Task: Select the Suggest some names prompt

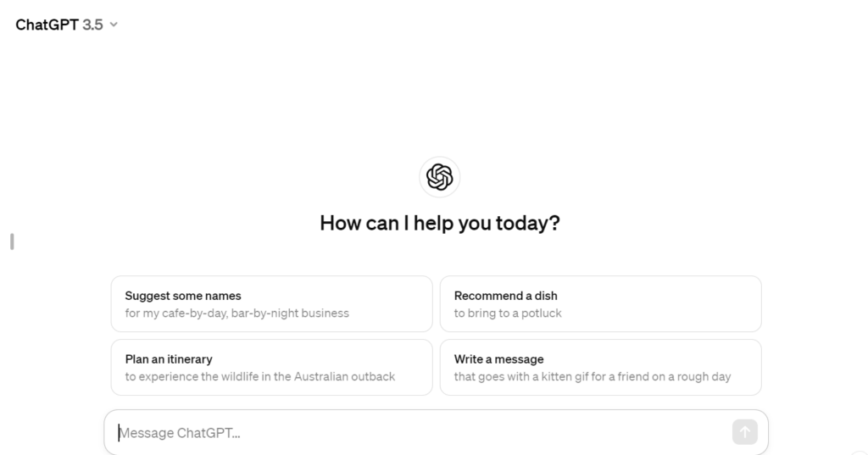Action: [x=271, y=304]
